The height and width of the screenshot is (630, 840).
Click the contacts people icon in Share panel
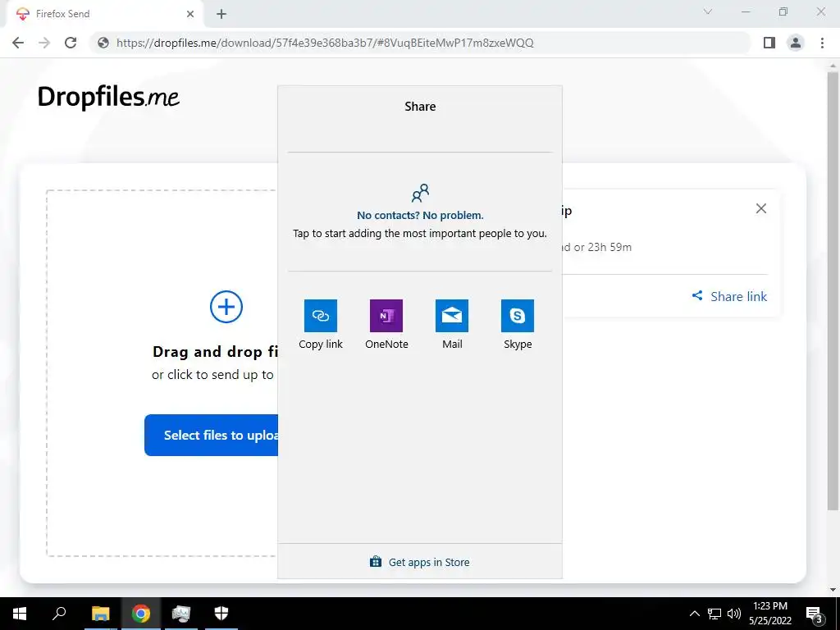(x=420, y=193)
